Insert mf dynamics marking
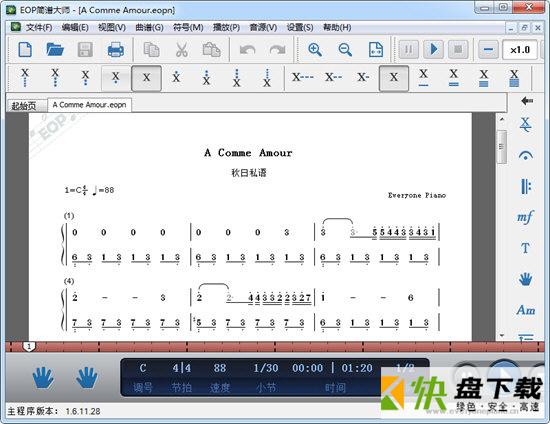 tap(525, 217)
